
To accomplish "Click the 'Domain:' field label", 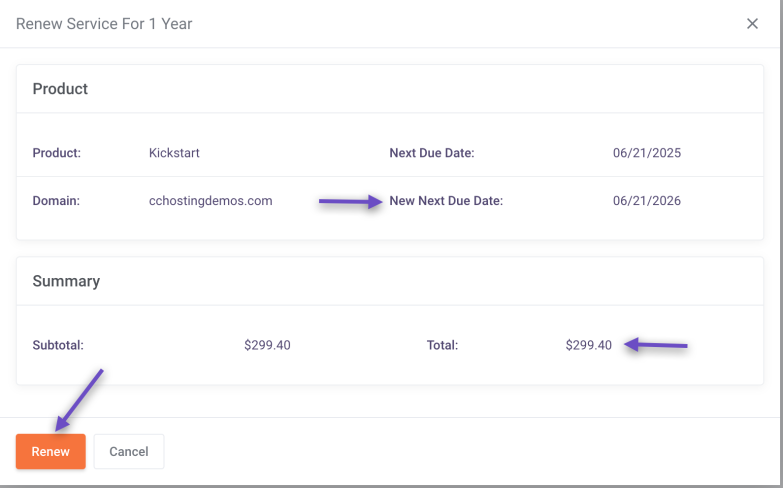I will [x=56, y=201].
